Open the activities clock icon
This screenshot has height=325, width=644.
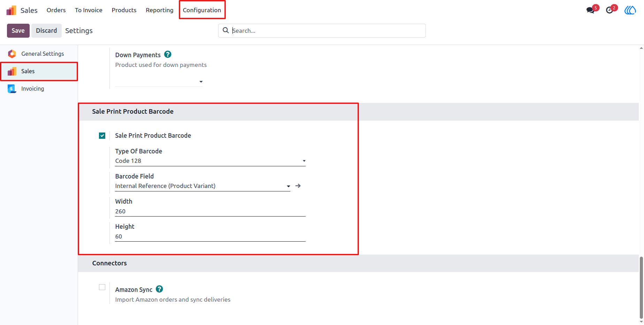609,10
